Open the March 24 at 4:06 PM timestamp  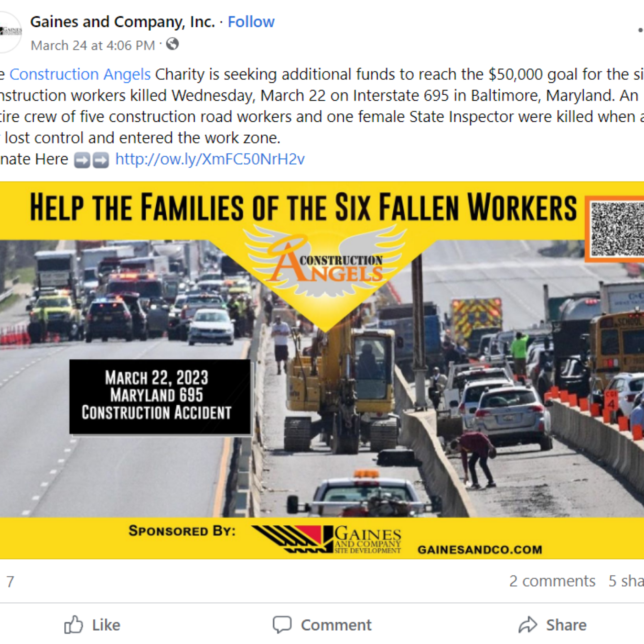click(x=93, y=45)
